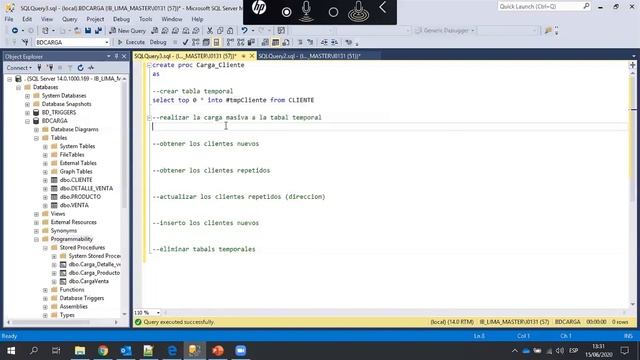Viewport: 640px width, 360px height.
Task: Collapse the BDCARGA database node
Action: (x=27, y=121)
